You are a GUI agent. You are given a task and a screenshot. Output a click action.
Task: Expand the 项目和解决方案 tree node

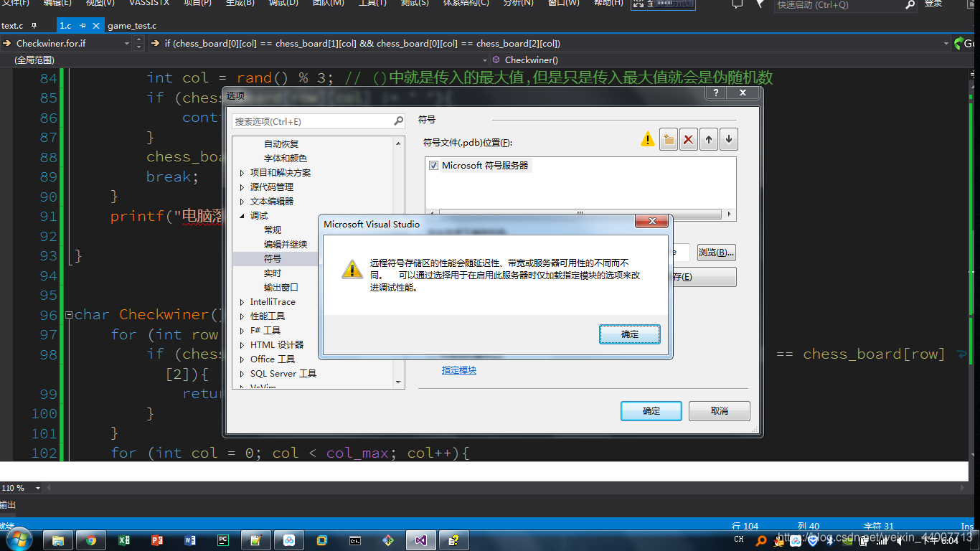(x=242, y=173)
